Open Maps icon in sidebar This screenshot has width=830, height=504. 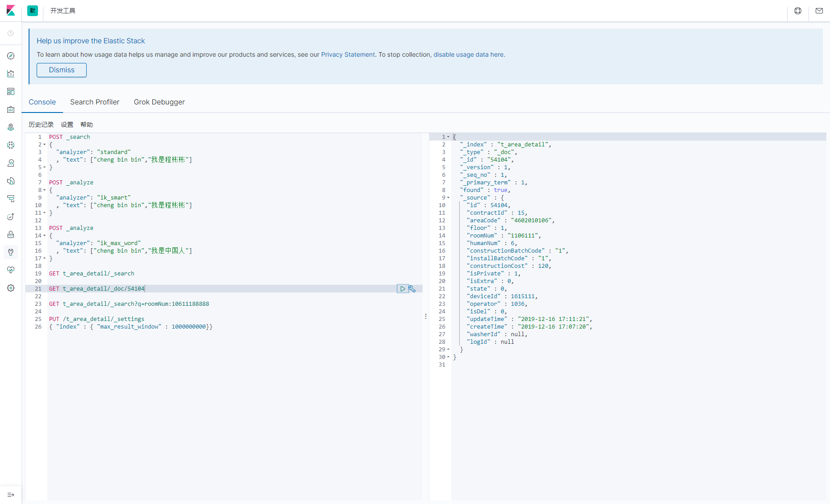11,127
